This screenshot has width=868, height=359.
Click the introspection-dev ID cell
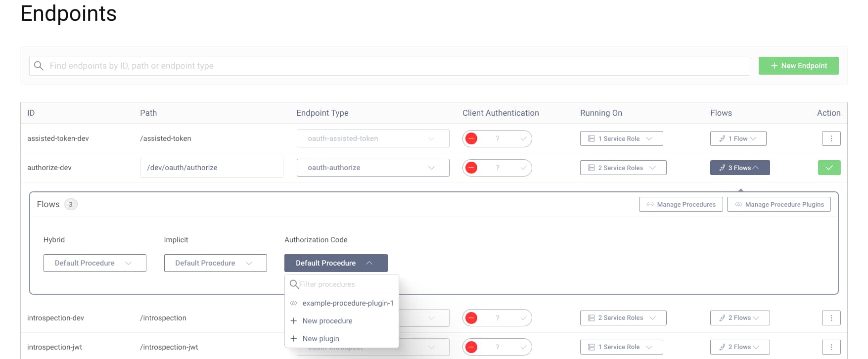tap(55, 318)
